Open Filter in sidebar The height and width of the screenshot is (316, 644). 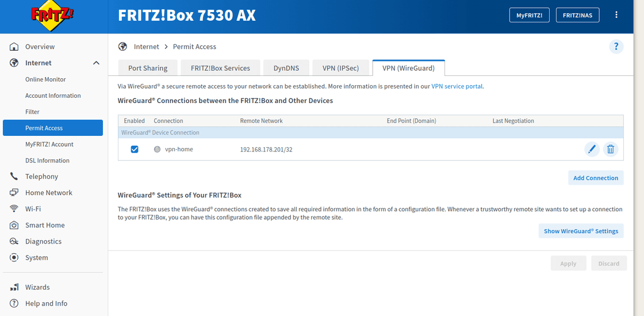[32, 112]
